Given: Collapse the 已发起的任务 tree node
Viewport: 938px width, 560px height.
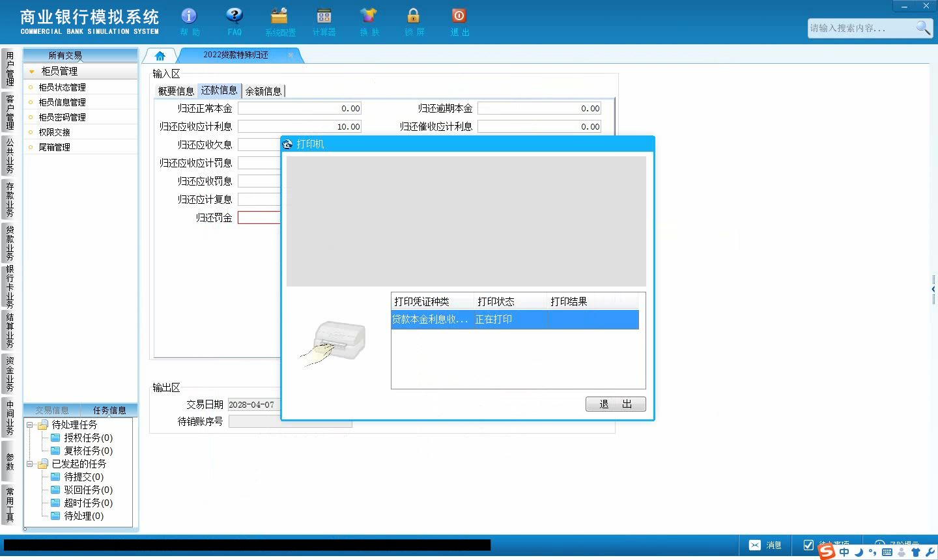Looking at the screenshot, I should (x=30, y=464).
